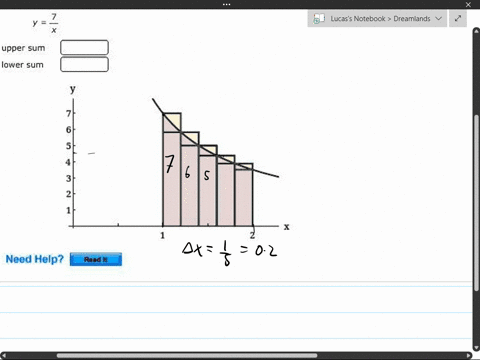Viewport: 480px width, 360px height.
Task: Close the window with the X button
Action: (x=468, y=5)
